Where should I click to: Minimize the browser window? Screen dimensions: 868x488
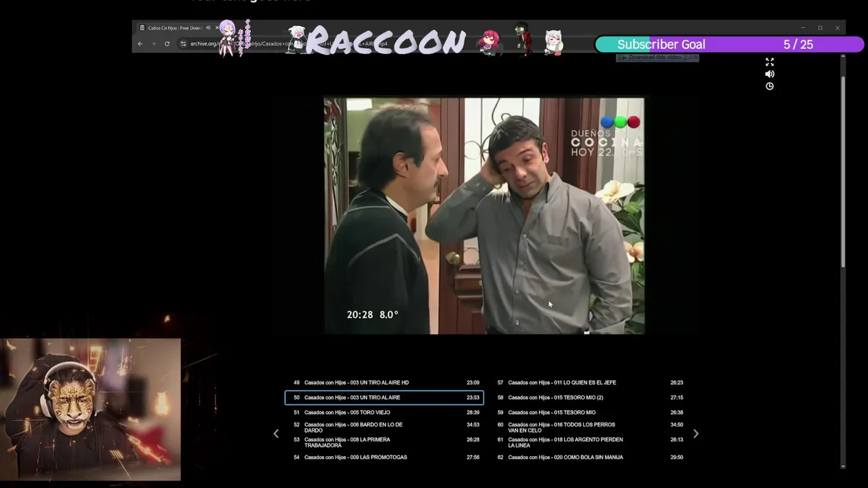coord(803,28)
